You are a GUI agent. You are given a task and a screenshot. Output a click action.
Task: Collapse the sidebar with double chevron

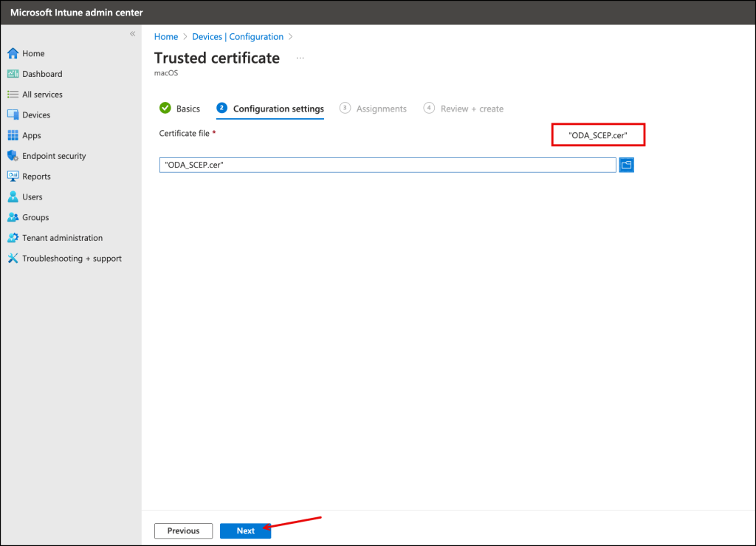pyautogui.click(x=133, y=34)
